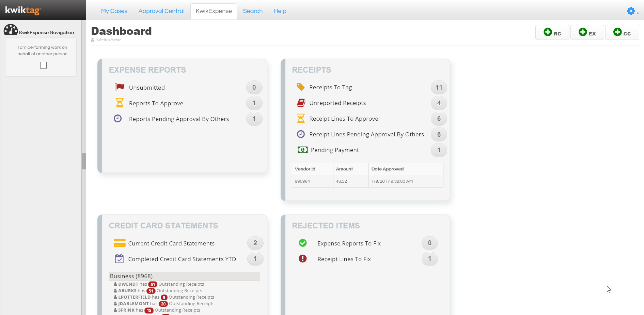Open Current Credit Card Statements link
644x315 pixels.
click(171, 243)
